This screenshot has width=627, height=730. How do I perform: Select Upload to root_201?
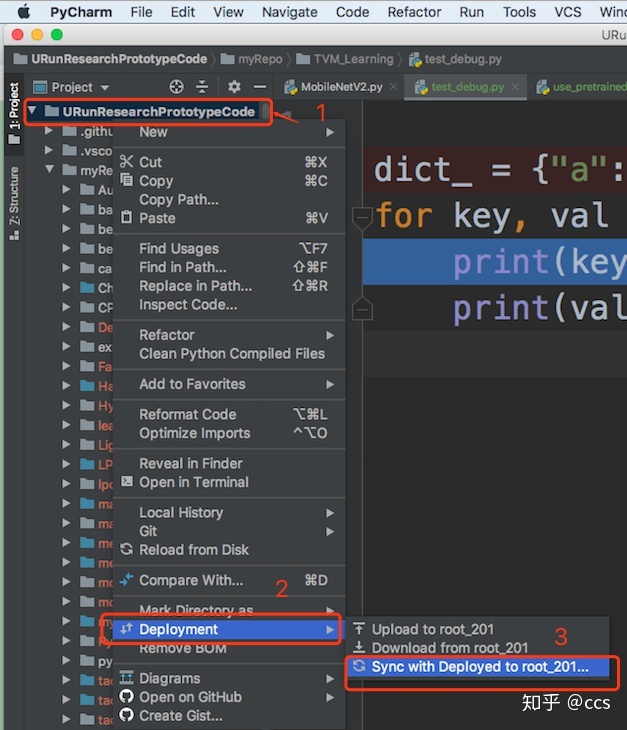[478, 629]
